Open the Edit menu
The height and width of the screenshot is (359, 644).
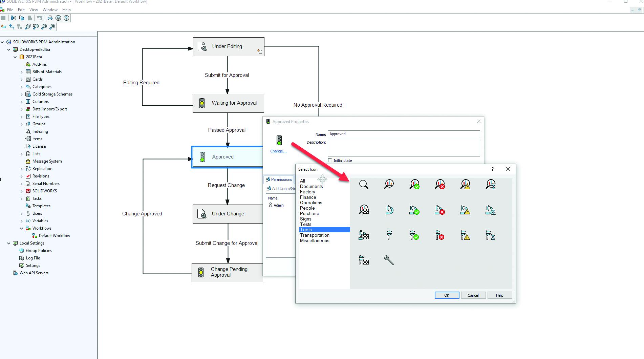click(x=21, y=10)
